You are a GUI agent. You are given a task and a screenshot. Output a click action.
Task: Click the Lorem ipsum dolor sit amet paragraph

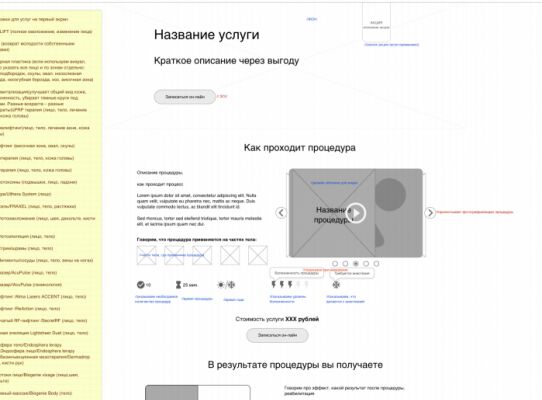(197, 201)
